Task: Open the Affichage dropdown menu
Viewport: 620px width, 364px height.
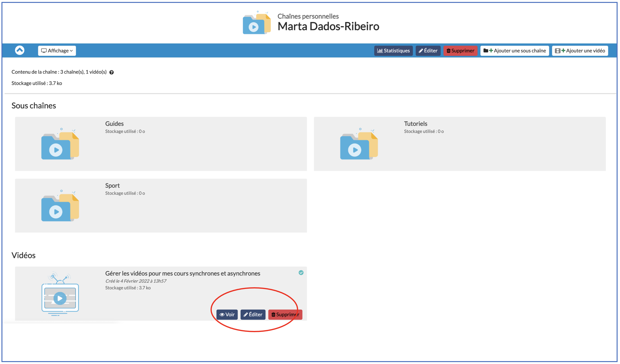Action: pyautogui.click(x=57, y=51)
